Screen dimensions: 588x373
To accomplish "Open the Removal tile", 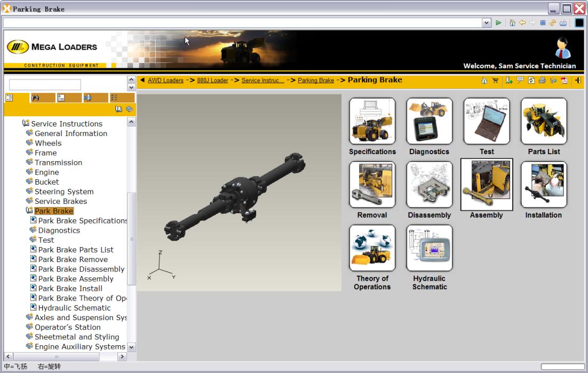I will (x=372, y=185).
